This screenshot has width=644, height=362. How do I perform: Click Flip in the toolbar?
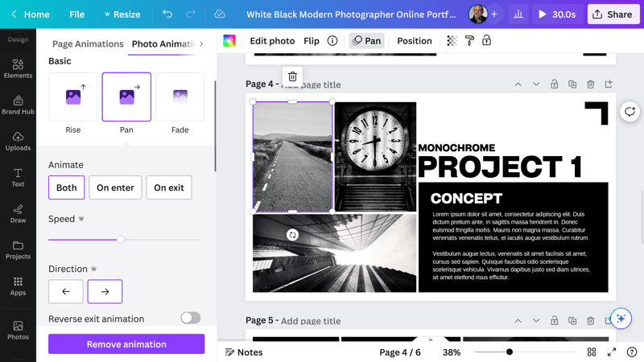point(312,41)
